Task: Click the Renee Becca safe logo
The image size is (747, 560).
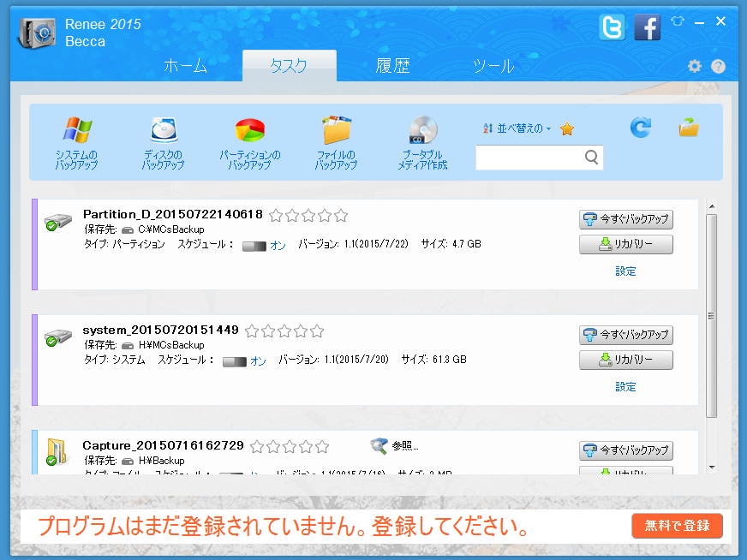Action: pos(37,33)
